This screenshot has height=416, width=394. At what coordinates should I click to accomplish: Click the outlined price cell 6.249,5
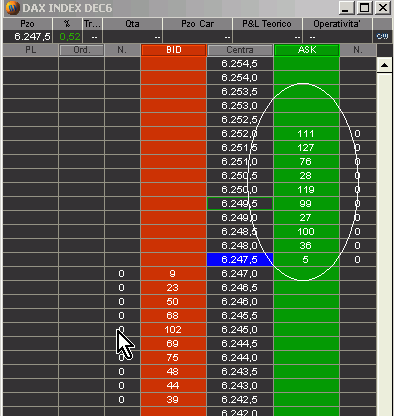240,204
